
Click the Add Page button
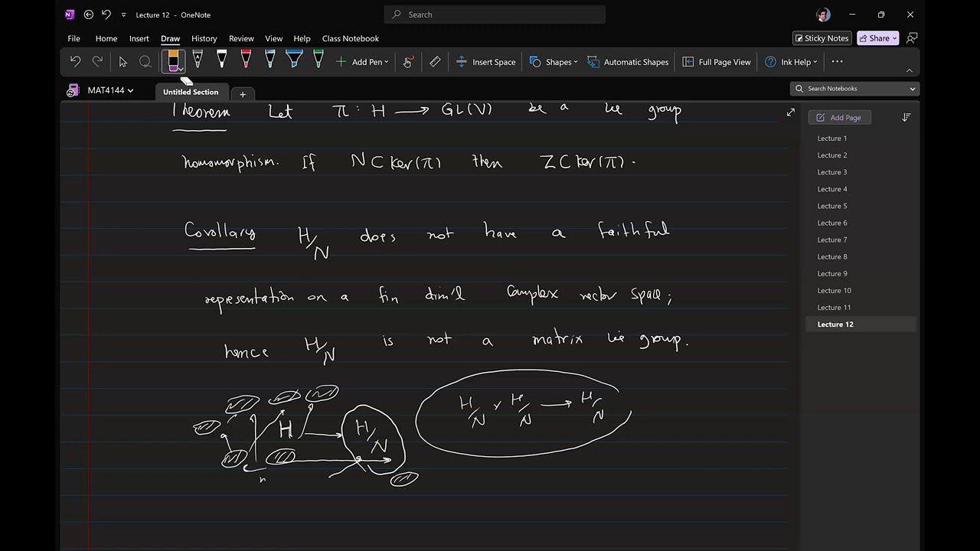point(839,118)
